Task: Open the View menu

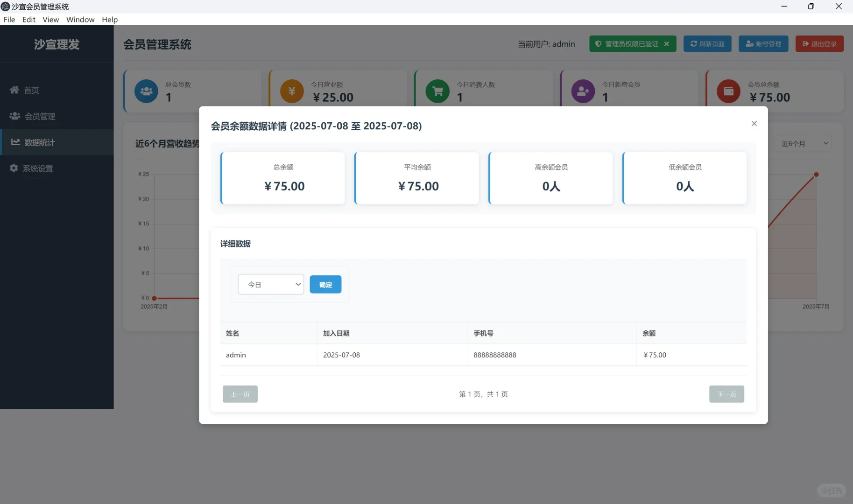Action: click(50, 20)
